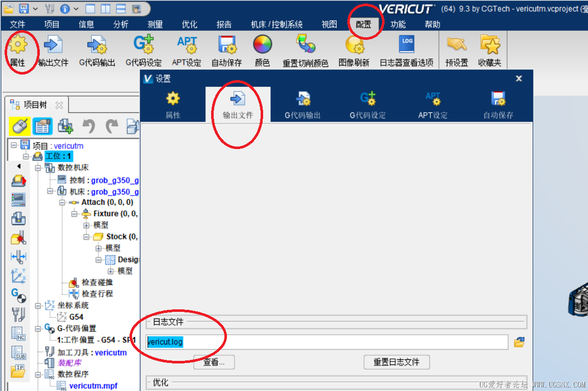This screenshot has width=588, height=391.
Task: Open the 属性 properties ribbon icon
Action: [x=18, y=51]
